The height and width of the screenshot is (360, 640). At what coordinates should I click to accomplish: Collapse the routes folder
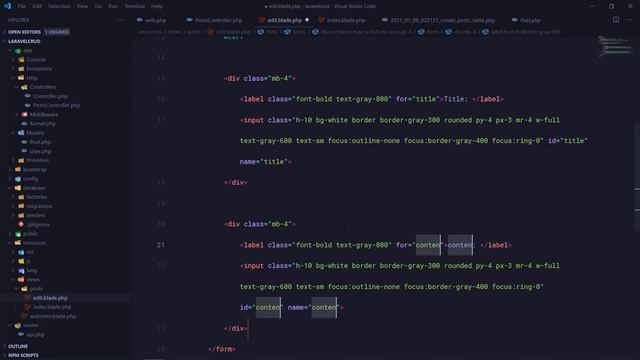tap(31, 325)
